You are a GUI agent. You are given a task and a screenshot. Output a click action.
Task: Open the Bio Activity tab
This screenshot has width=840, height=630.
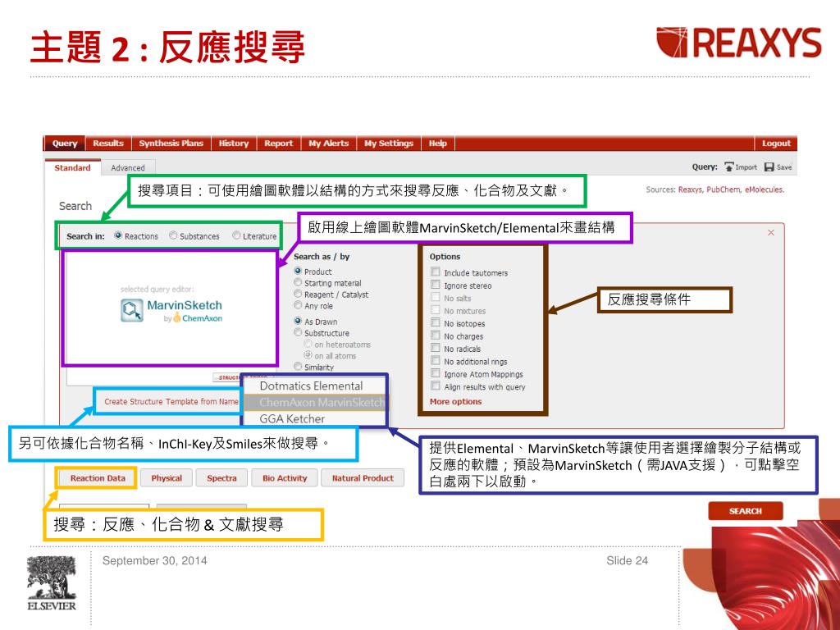click(285, 478)
